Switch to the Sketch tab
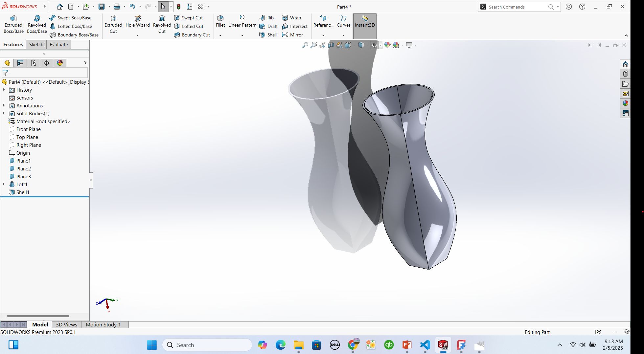The image size is (644, 354). click(x=36, y=45)
